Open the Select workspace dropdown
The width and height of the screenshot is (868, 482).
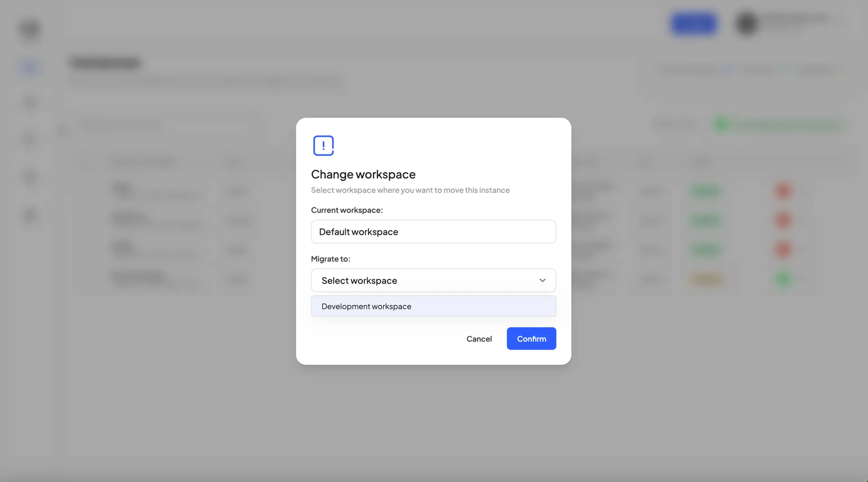pyautogui.click(x=433, y=280)
